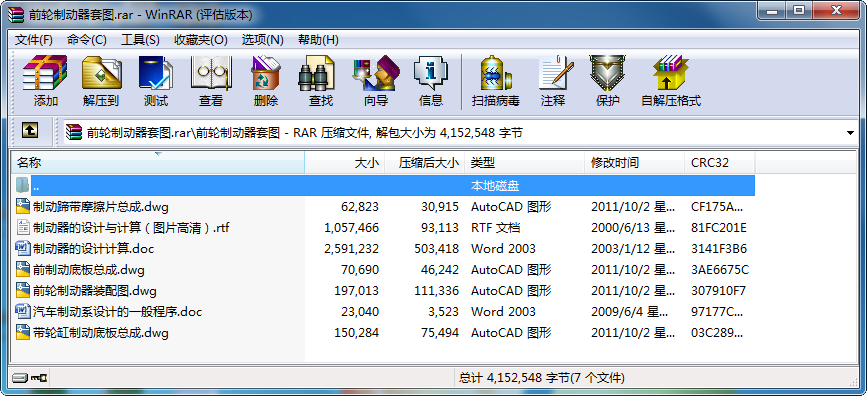Open the 工具(S) menu

click(x=140, y=40)
